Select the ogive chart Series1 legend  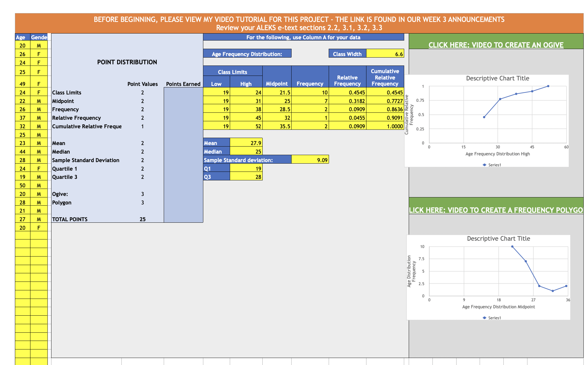[492, 165]
